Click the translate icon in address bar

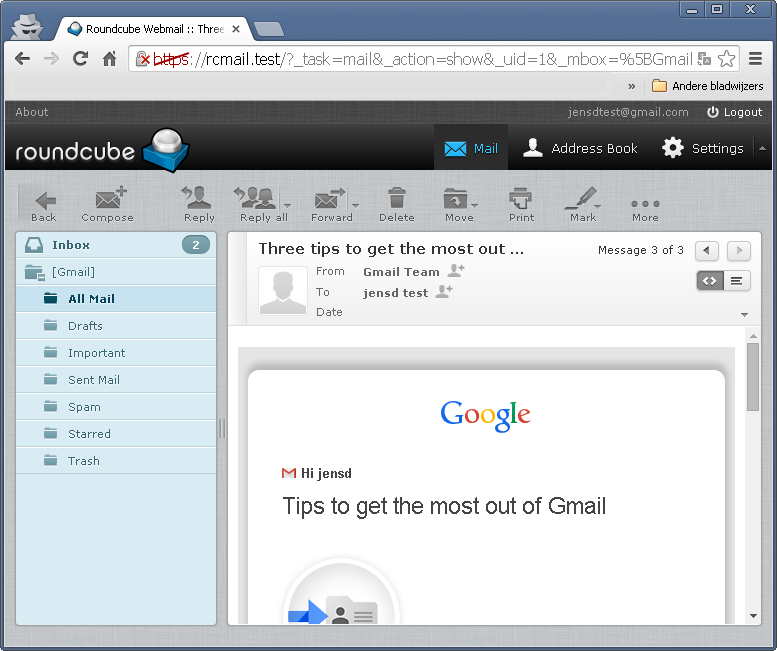click(x=704, y=59)
